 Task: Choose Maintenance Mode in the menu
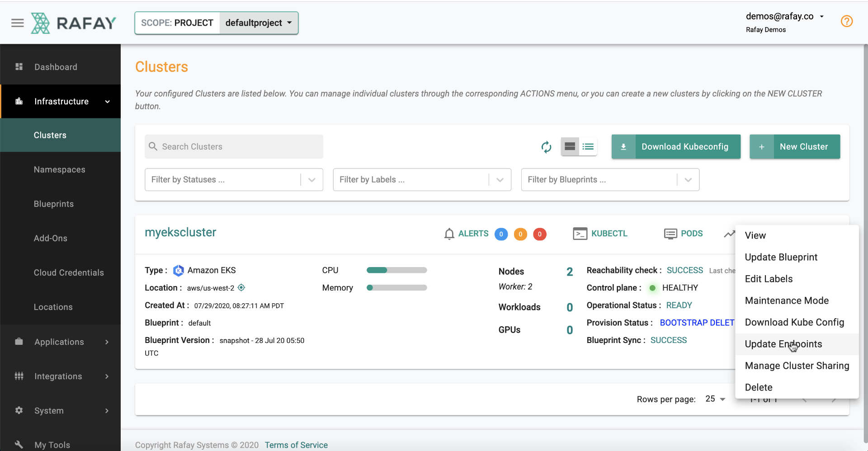[797, 301]
